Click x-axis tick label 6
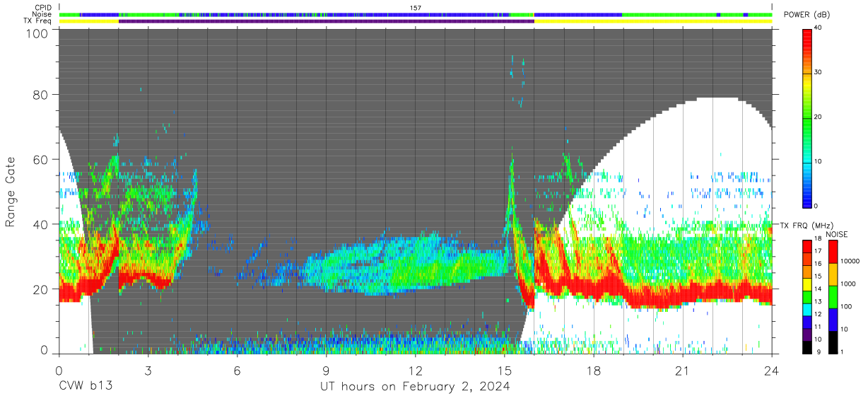 coord(237,370)
